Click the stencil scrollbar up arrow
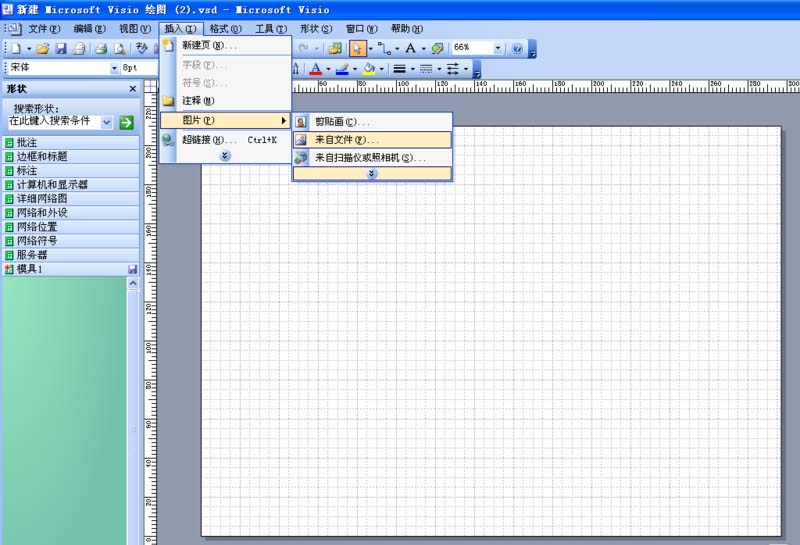 (x=133, y=283)
